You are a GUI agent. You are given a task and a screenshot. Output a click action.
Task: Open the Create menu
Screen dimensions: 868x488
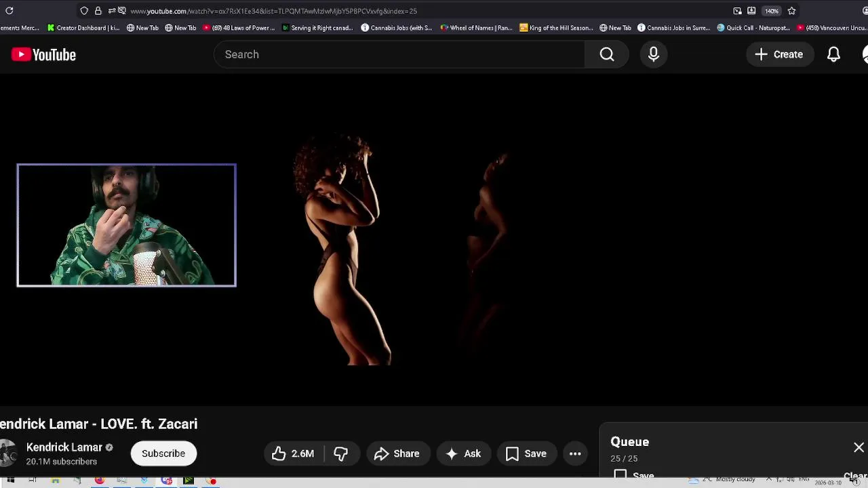(779, 54)
